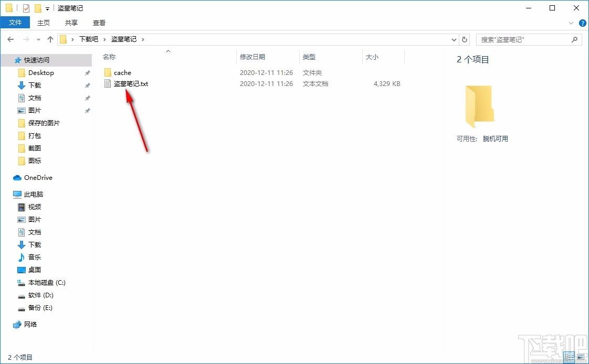
Task: Collapse the ribbon with the chevron
Action: click(571, 23)
